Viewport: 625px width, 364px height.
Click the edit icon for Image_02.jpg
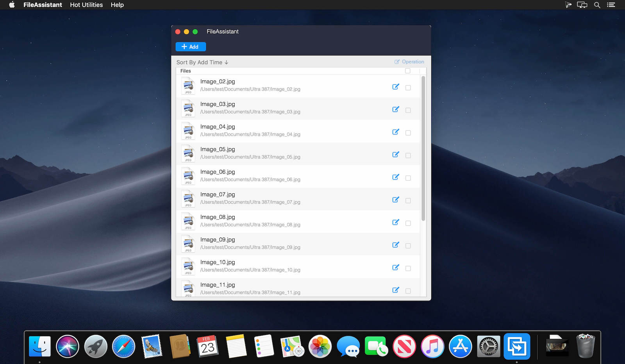point(396,87)
